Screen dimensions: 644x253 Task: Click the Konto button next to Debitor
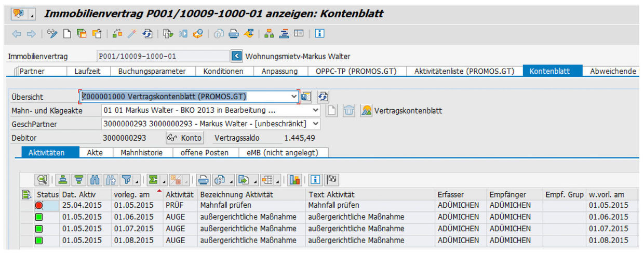pyautogui.click(x=184, y=138)
